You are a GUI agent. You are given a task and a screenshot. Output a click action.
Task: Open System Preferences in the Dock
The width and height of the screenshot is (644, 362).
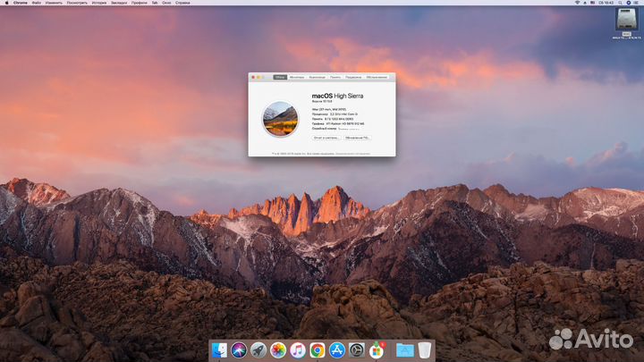click(x=357, y=350)
